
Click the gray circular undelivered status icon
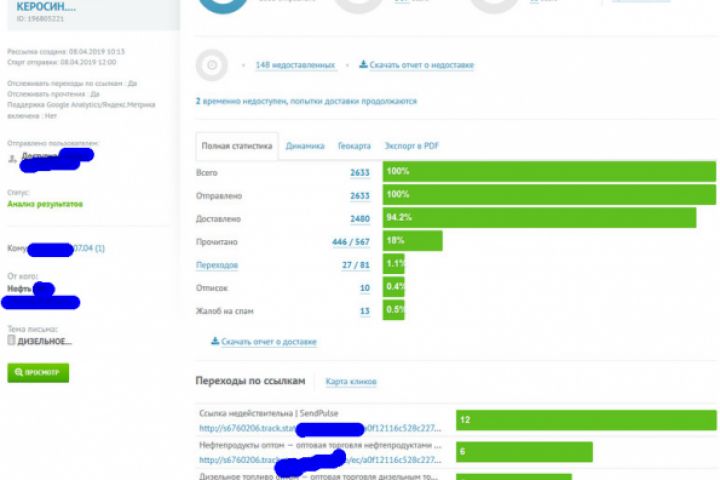click(212, 65)
